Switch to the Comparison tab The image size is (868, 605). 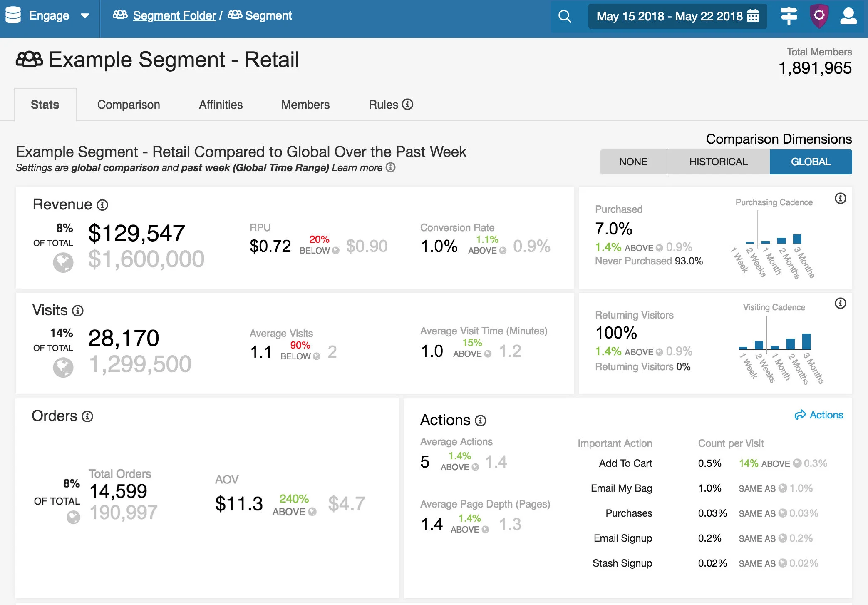[129, 105]
